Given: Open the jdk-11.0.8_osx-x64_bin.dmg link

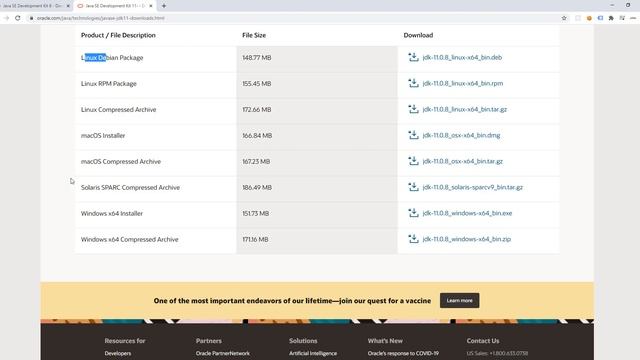Looking at the screenshot, I should coord(461,136).
